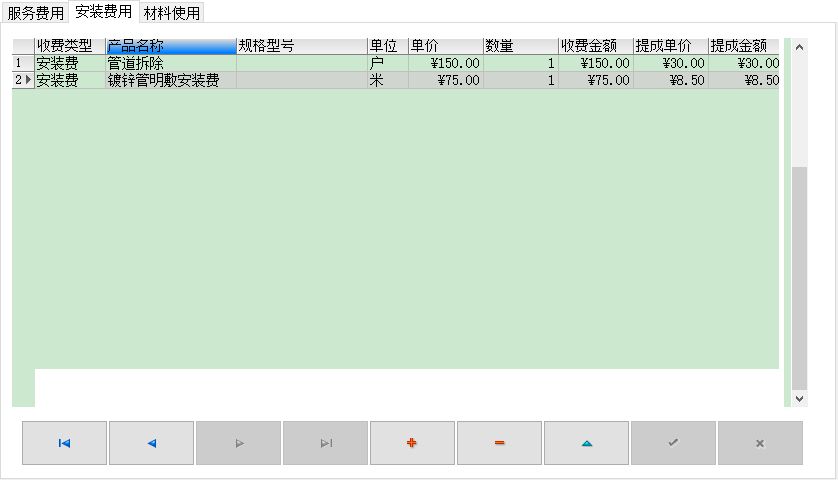838x480 pixels.
Task: Click the 单价 column header
Action: pyautogui.click(x=446, y=46)
